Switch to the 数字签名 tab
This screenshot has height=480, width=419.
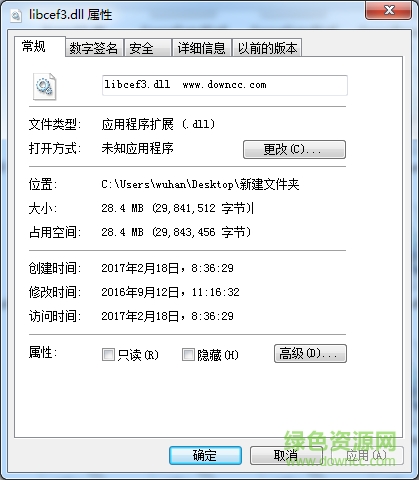(94, 48)
